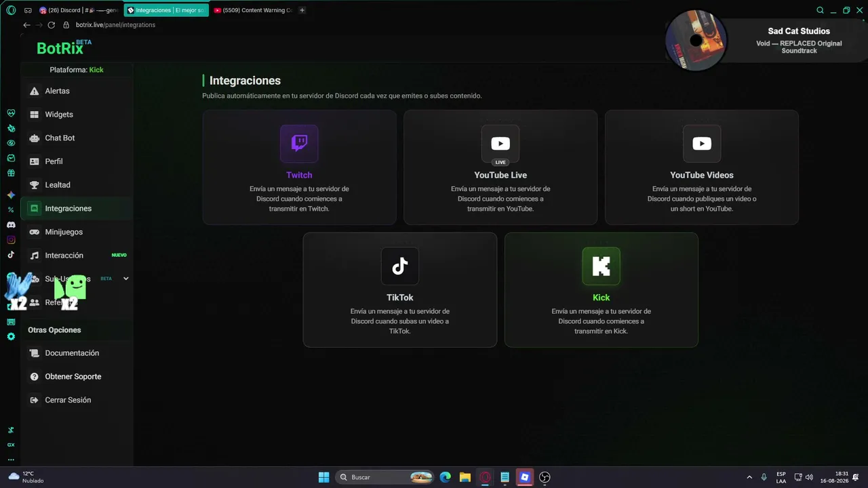This screenshot has height=488, width=868.
Task: Click the Void — REPLACED Original Soundtrack text
Action: point(799,47)
